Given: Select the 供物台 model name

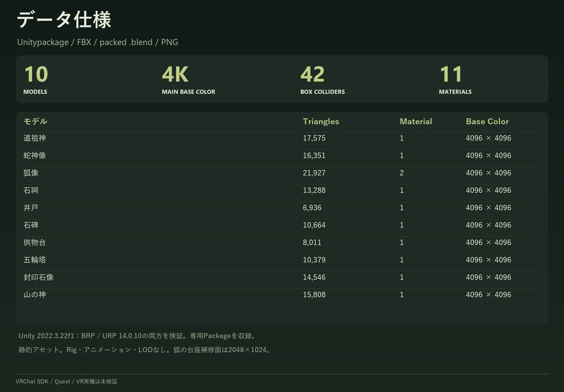Looking at the screenshot, I should [35, 242].
